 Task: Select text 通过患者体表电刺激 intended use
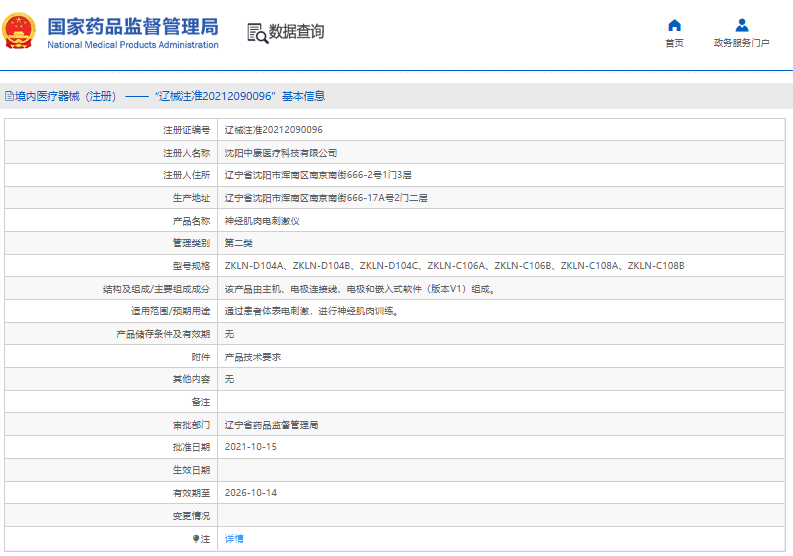tap(312, 311)
